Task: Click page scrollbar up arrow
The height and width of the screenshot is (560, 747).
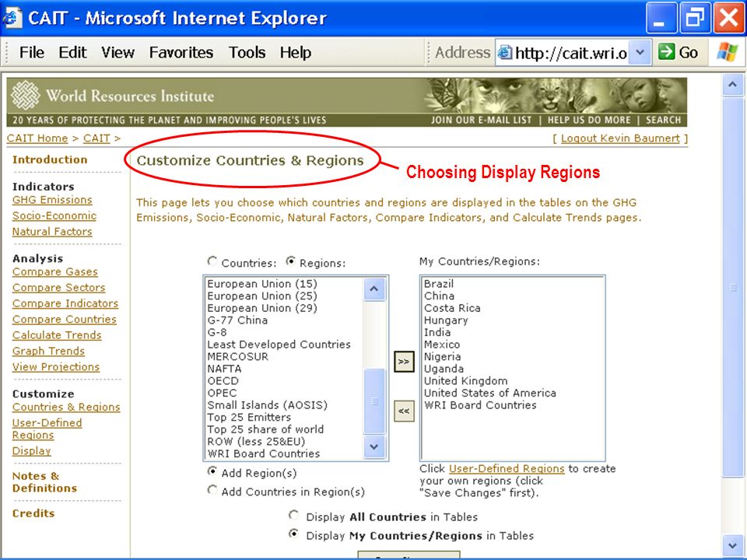Action: 733,85
